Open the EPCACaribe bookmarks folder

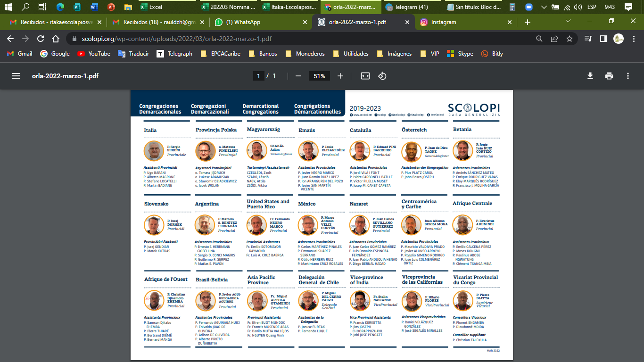[221, 54]
